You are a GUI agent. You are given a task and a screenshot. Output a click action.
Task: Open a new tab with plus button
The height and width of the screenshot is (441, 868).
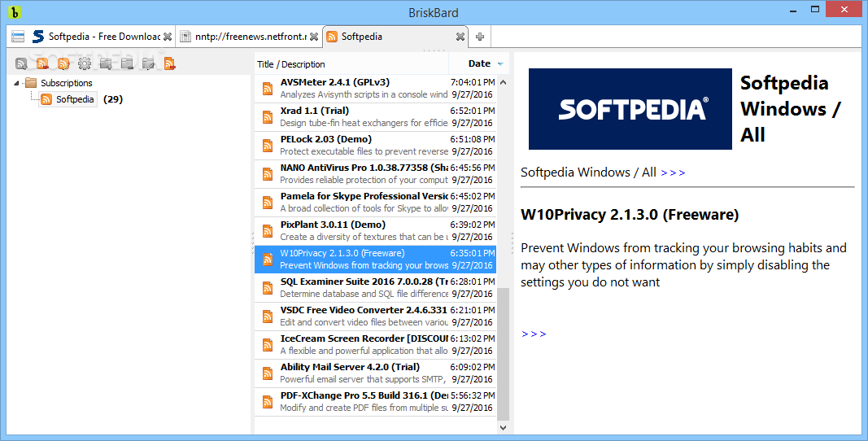coord(480,37)
